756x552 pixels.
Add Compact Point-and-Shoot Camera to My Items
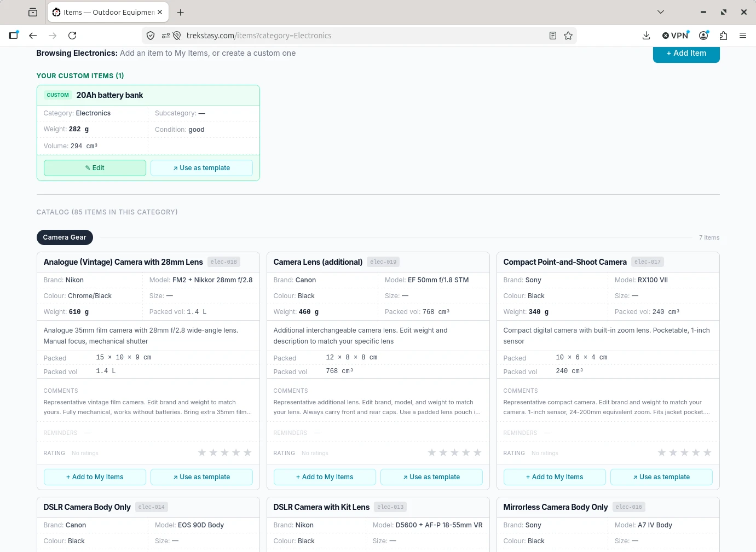coord(555,477)
